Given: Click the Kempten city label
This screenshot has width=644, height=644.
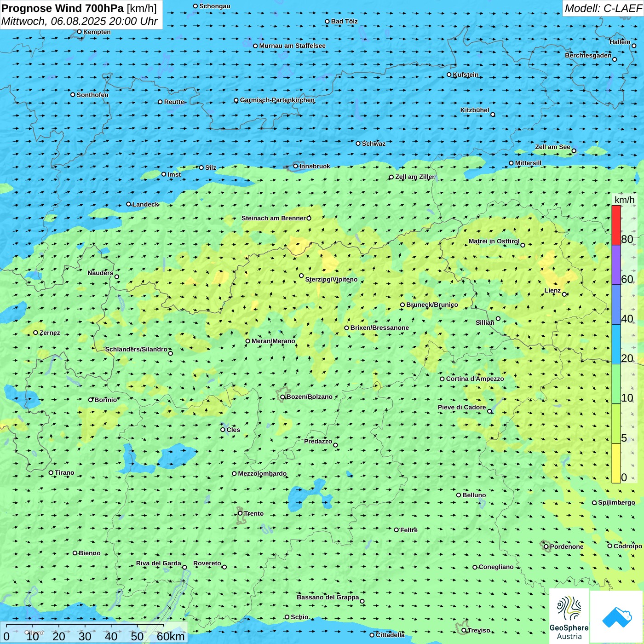Looking at the screenshot, I should 97,32.
